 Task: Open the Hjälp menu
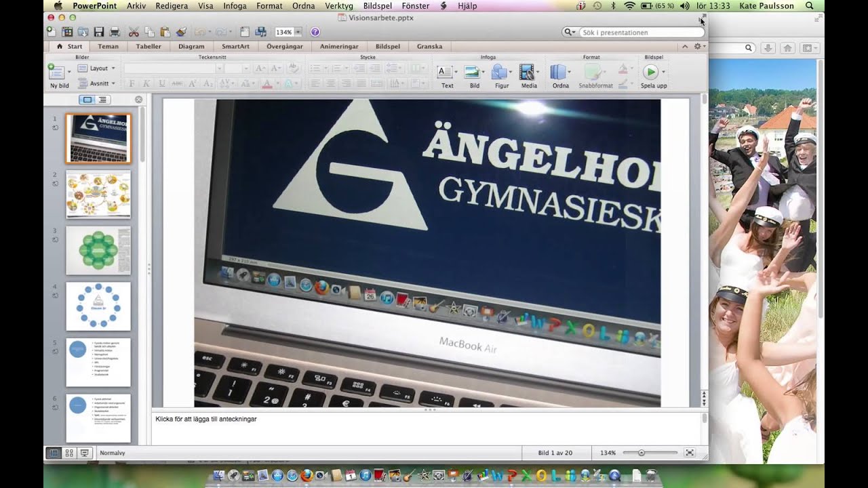pyautogui.click(x=467, y=5)
